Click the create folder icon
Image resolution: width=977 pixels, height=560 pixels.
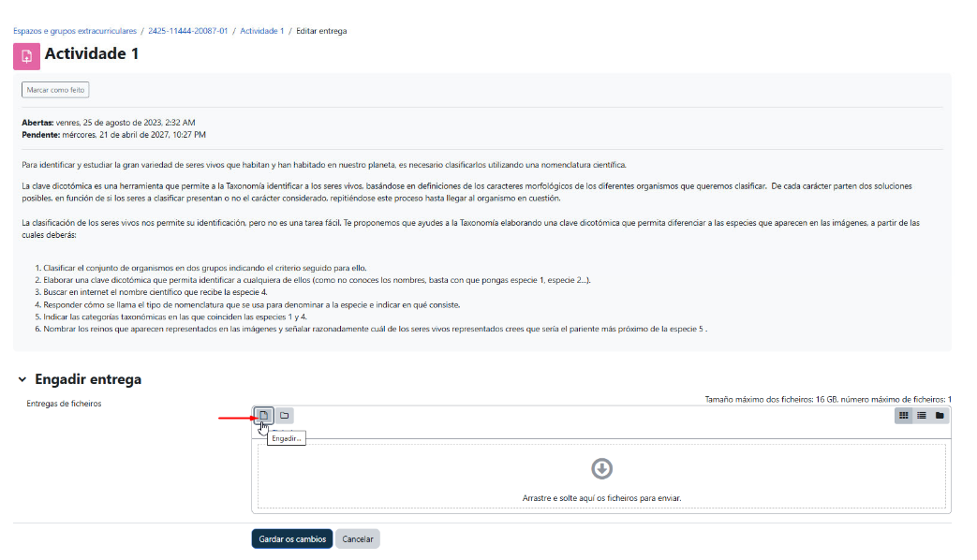[283, 415]
